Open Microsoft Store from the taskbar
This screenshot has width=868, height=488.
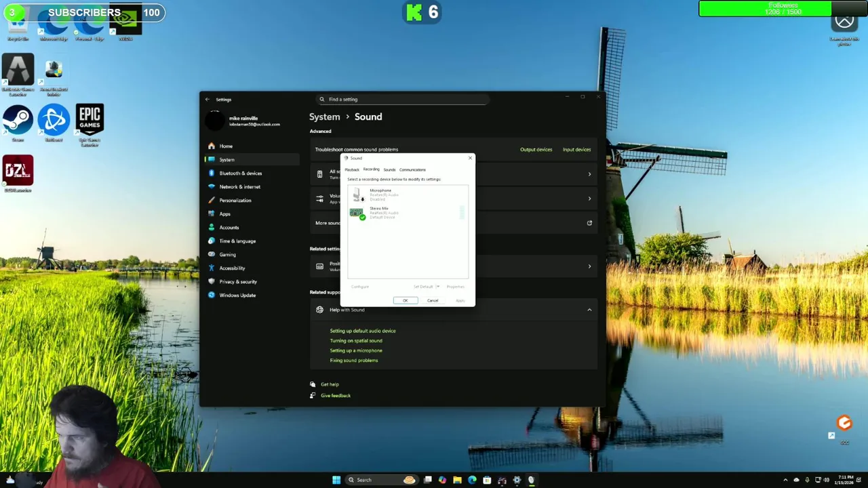(x=487, y=480)
